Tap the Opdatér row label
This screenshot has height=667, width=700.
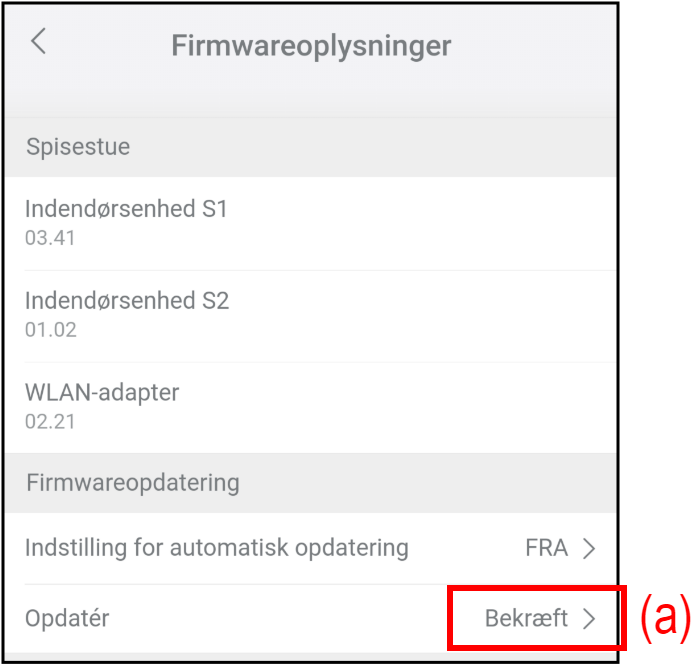coord(67,618)
